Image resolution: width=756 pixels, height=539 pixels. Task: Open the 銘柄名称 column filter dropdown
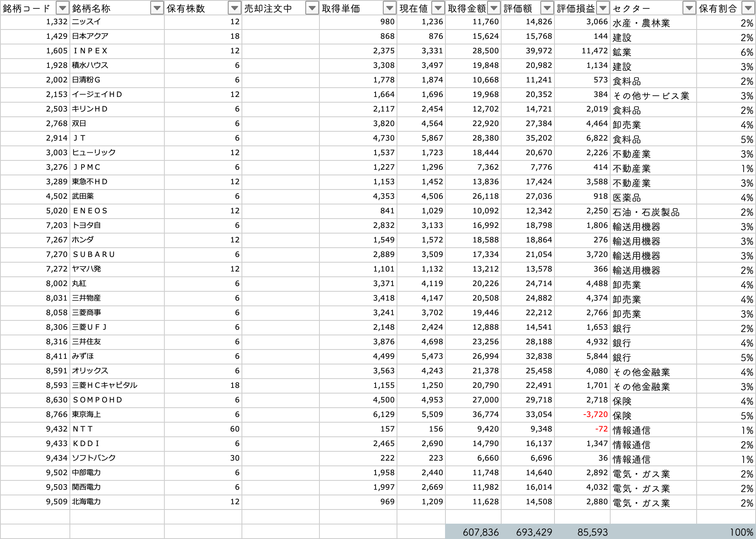[157, 8]
